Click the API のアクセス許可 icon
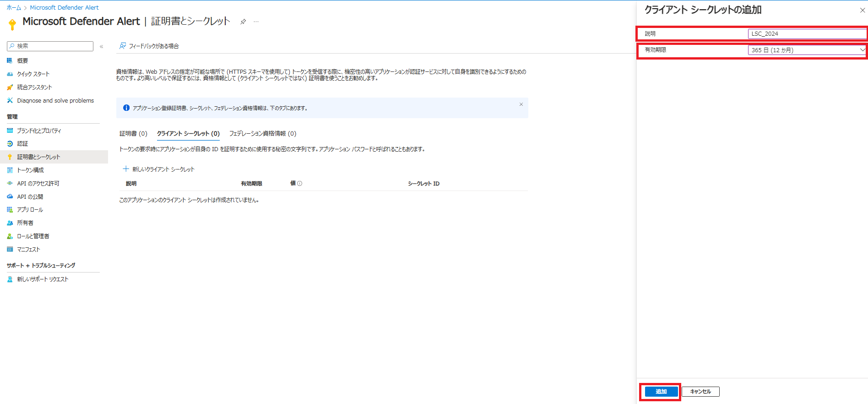 [10, 183]
